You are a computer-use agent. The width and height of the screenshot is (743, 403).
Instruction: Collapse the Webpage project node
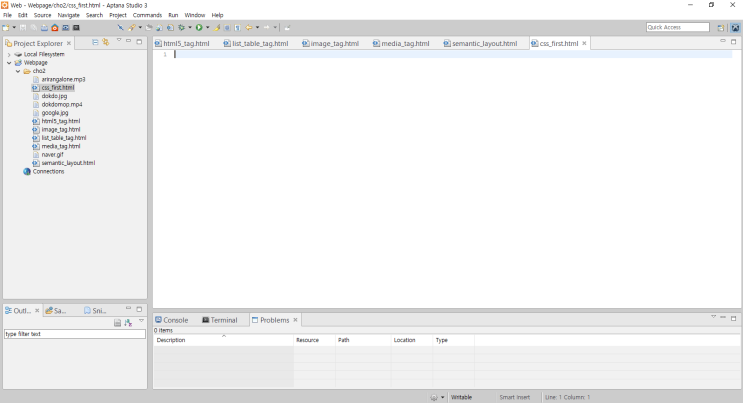coord(9,63)
